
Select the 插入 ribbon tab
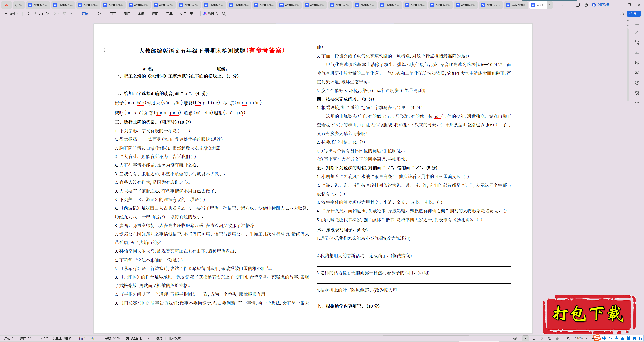coord(99,14)
